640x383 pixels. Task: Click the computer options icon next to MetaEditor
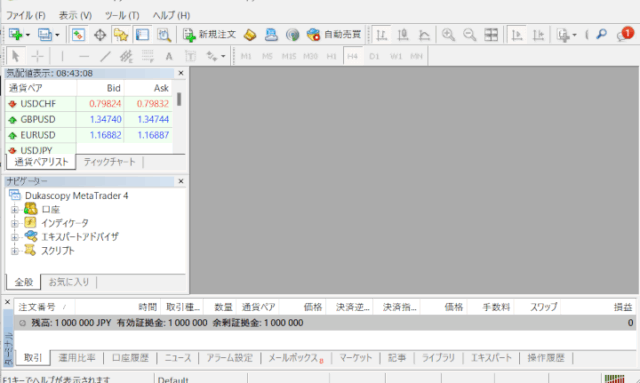(x=271, y=35)
